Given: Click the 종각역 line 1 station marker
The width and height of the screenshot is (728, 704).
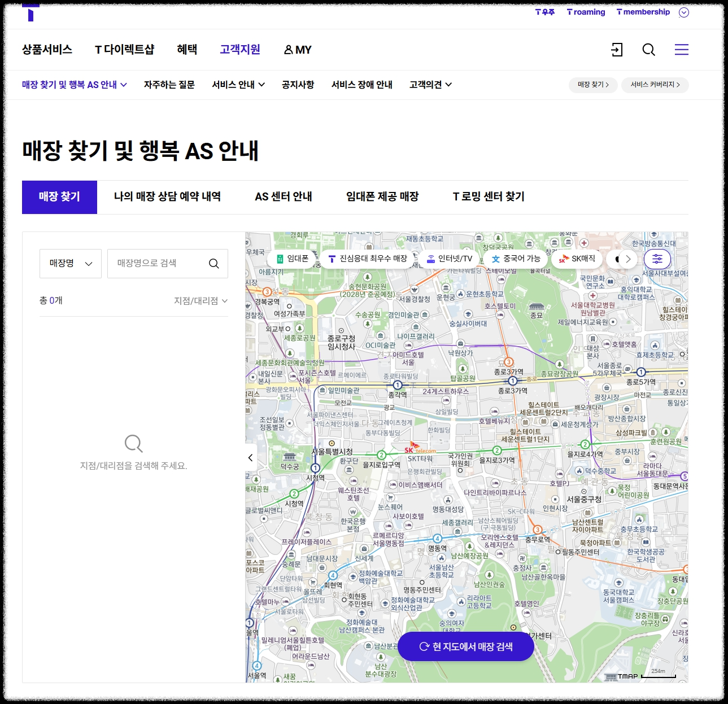Looking at the screenshot, I should pyautogui.click(x=398, y=386).
